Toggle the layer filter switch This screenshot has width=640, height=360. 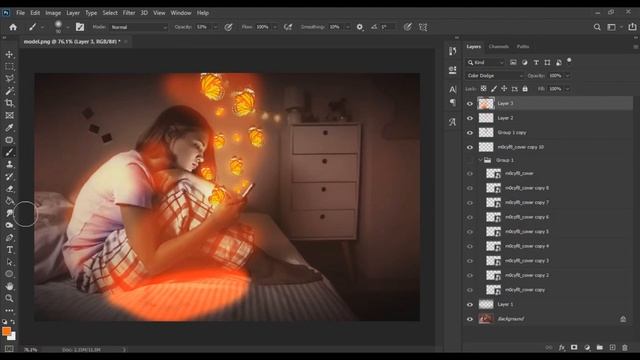[569, 61]
